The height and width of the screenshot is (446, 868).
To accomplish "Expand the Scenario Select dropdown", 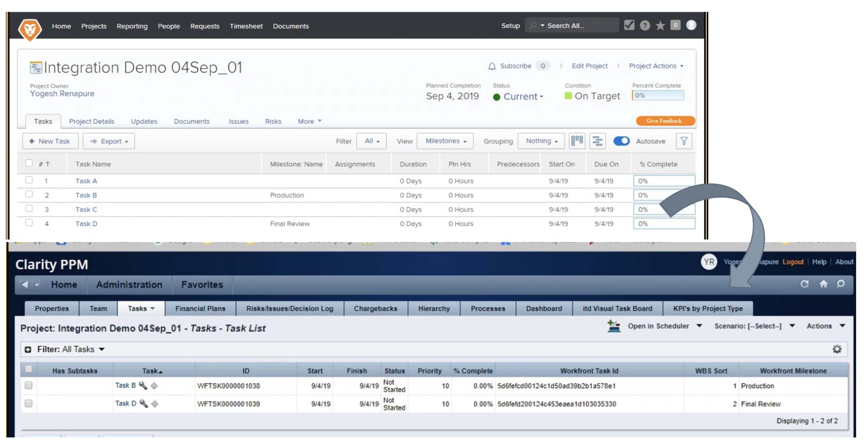I will click(x=754, y=326).
